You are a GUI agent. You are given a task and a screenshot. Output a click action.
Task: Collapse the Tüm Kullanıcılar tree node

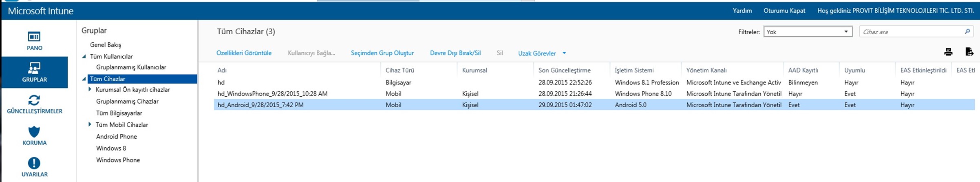point(84,56)
